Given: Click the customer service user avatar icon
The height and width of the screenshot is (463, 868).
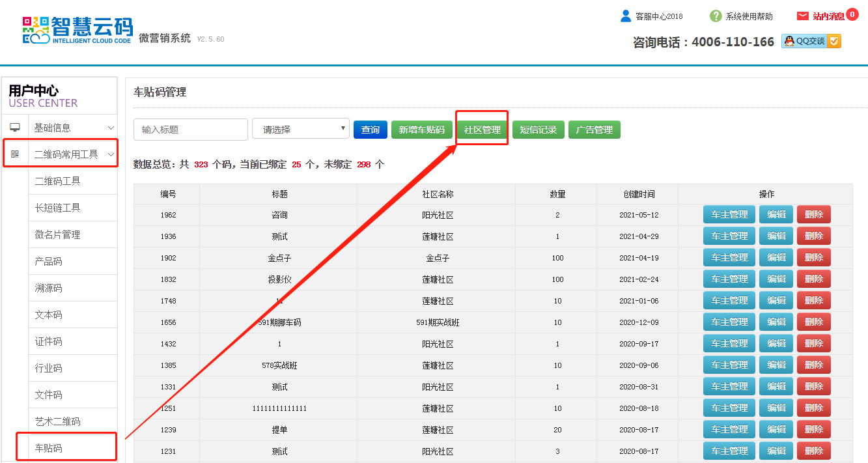Looking at the screenshot, I should (x=626, y=16).
